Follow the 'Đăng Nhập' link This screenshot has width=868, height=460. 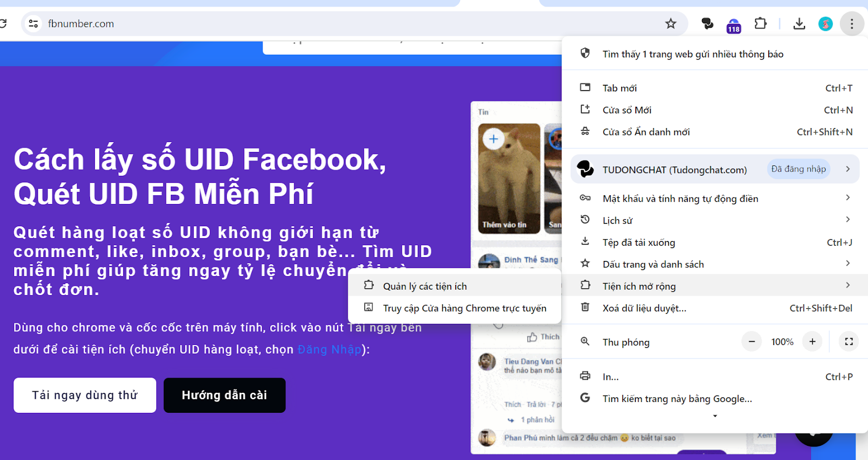coord(329,349)
